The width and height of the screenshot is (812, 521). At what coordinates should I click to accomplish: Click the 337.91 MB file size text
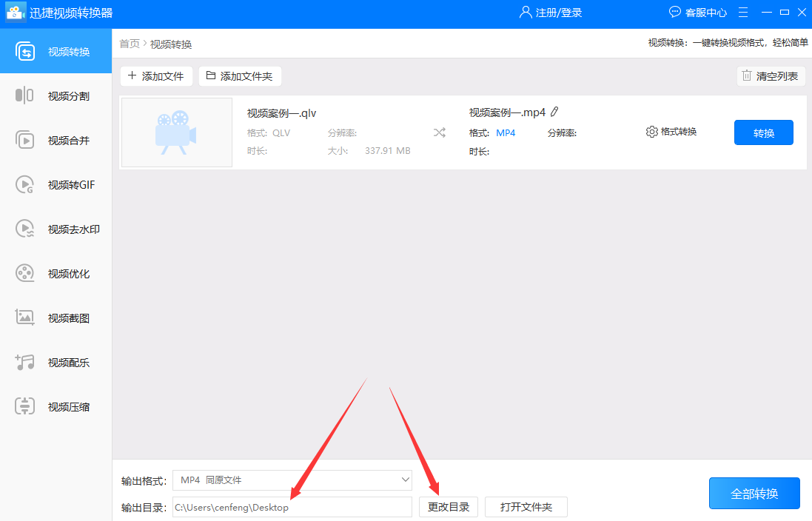(x=387, y=151)
